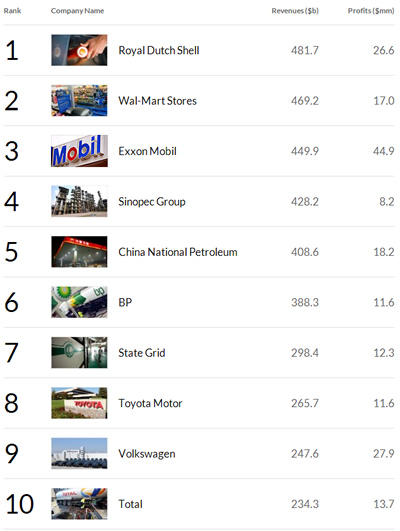Follow the Sinopec Group name link
Screen dimensions: 400x531
point(152,201)
